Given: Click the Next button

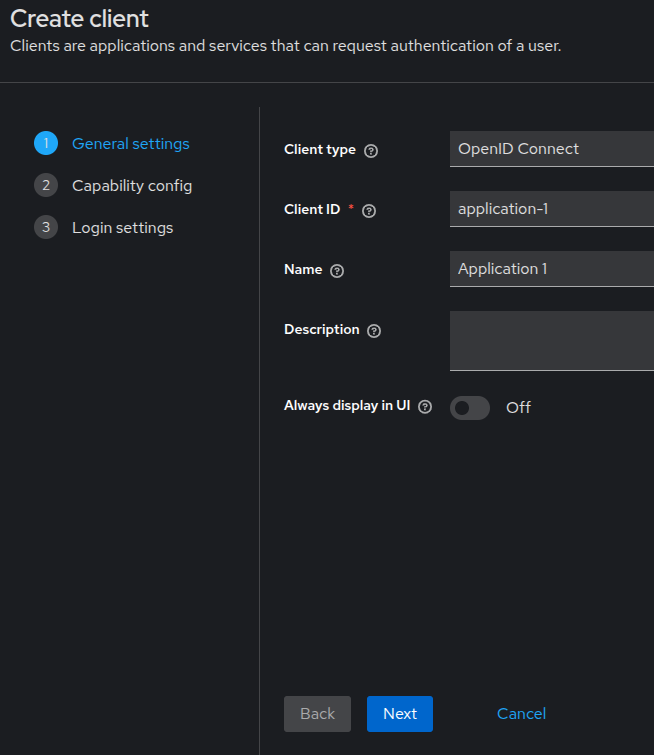Looking at the screenshot, I should [x=400, y=714].
